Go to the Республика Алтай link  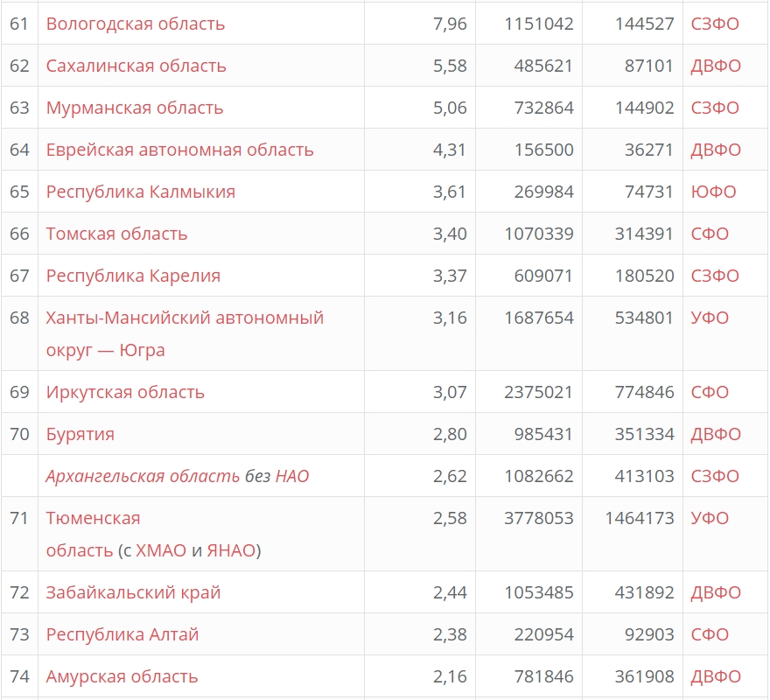[x=122, y=634]
